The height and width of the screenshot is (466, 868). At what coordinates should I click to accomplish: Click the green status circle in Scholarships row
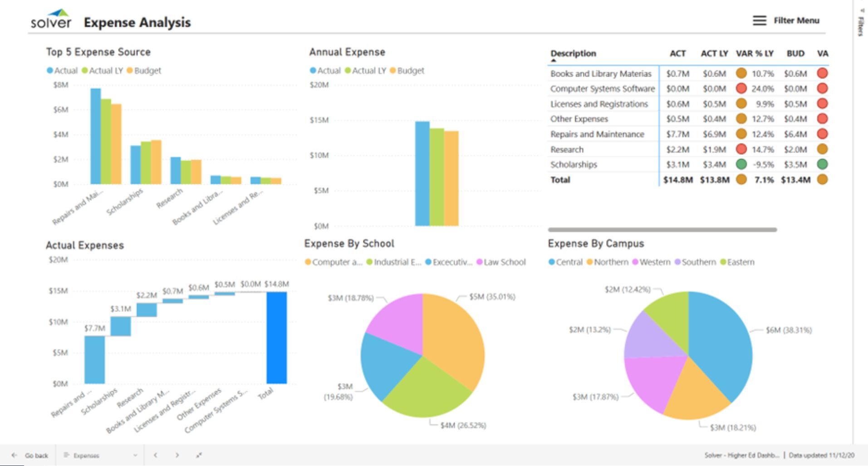click(741, 164)
